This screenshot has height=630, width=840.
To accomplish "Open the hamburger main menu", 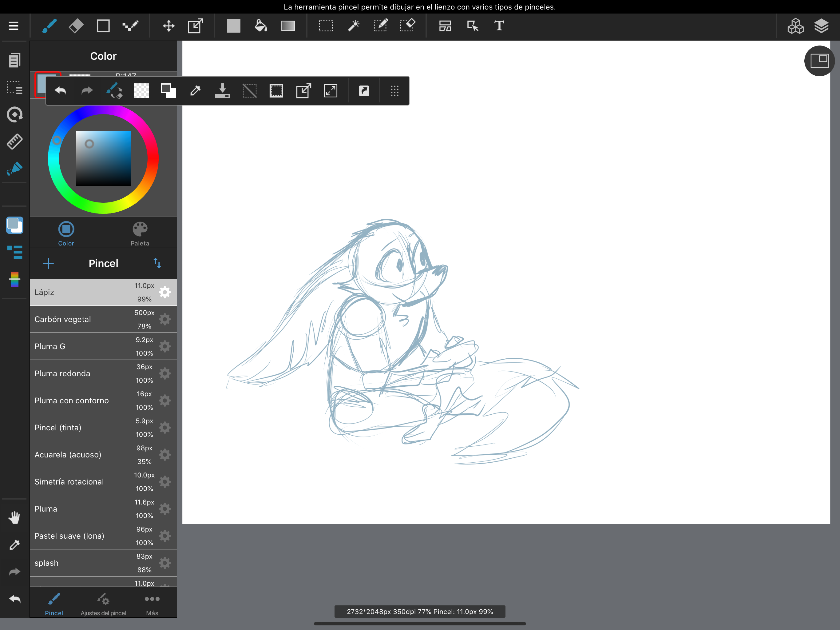I will tap(14, 26).
